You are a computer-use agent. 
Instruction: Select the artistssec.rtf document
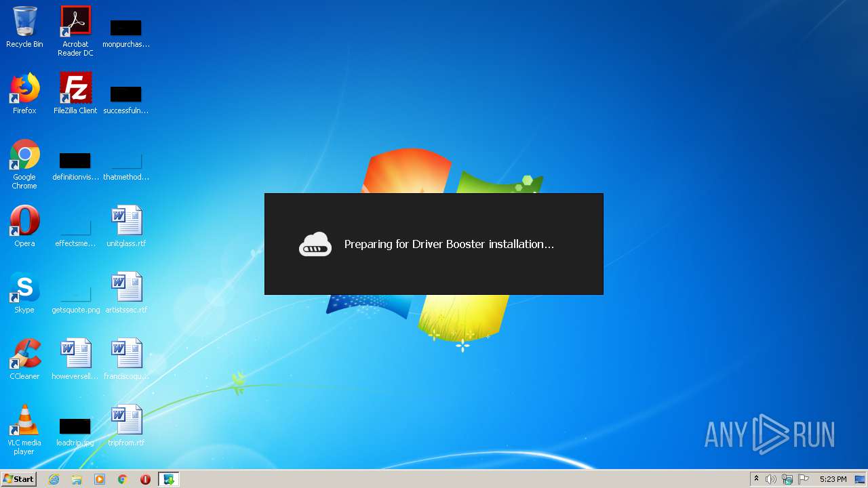(126, 293)
